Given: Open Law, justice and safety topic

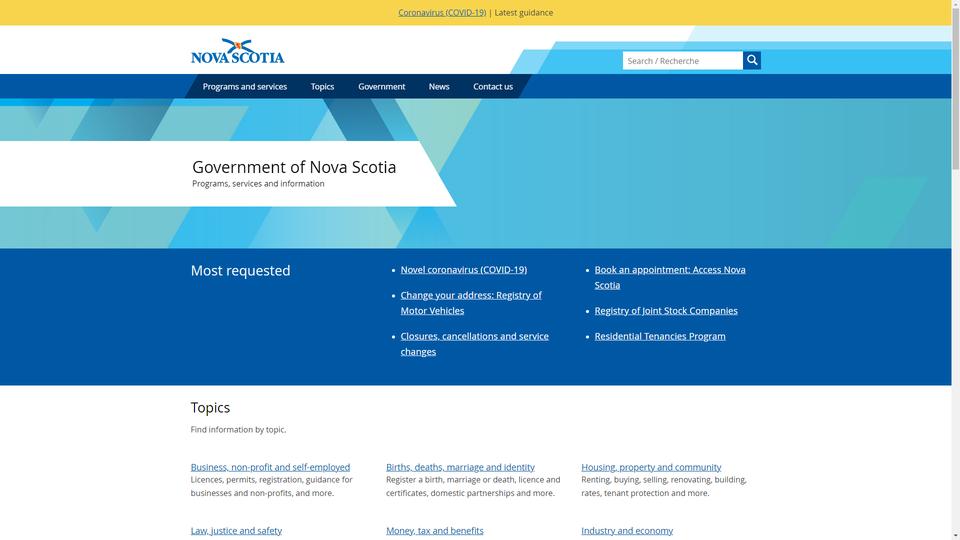Looking at the screenshot, I should click(x=236, y=531).
